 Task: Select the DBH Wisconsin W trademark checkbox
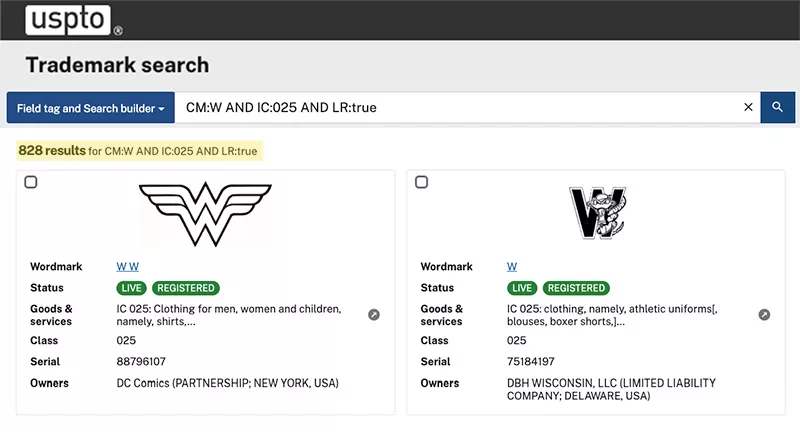421,182
